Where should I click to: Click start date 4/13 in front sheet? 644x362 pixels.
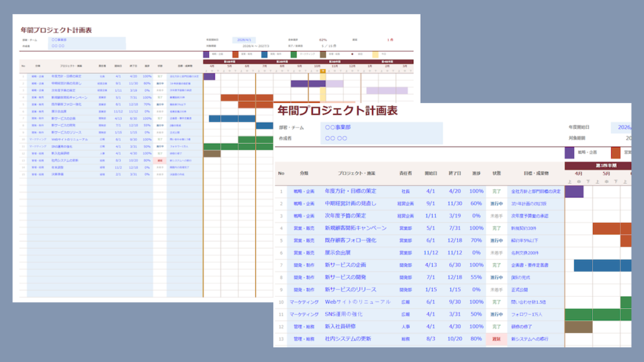pos(431,265)
